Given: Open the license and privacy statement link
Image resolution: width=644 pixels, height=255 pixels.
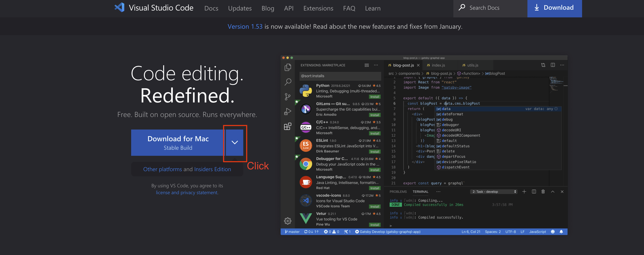Looking at the screenshot, I should 187,192.
